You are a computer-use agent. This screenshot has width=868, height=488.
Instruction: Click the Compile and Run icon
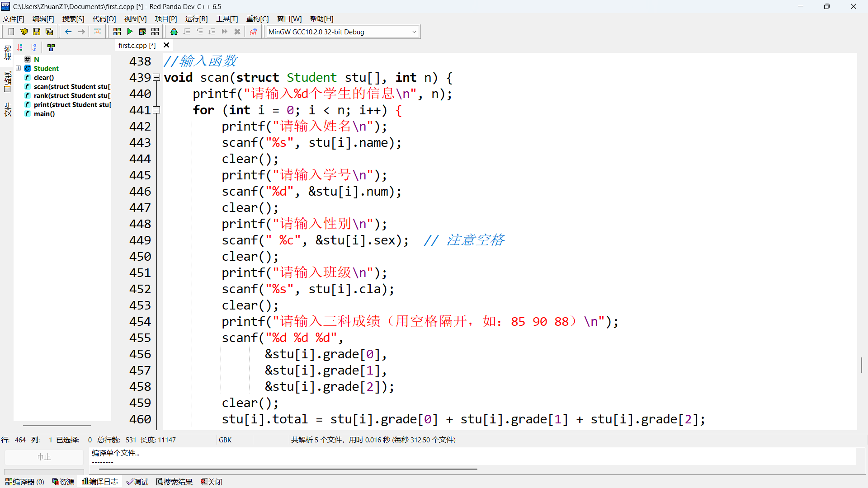[142, 32]
